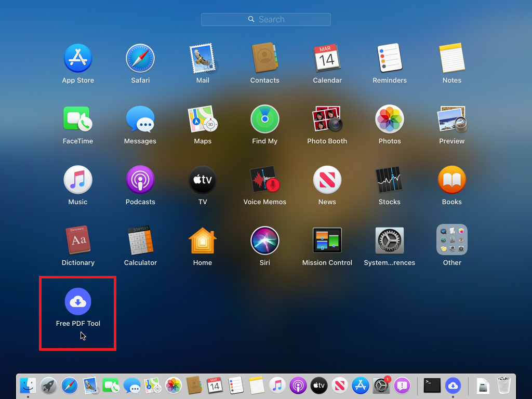The image size is (532, 399).
Task: Launch the Books app
Action: (x=452, y=180)
